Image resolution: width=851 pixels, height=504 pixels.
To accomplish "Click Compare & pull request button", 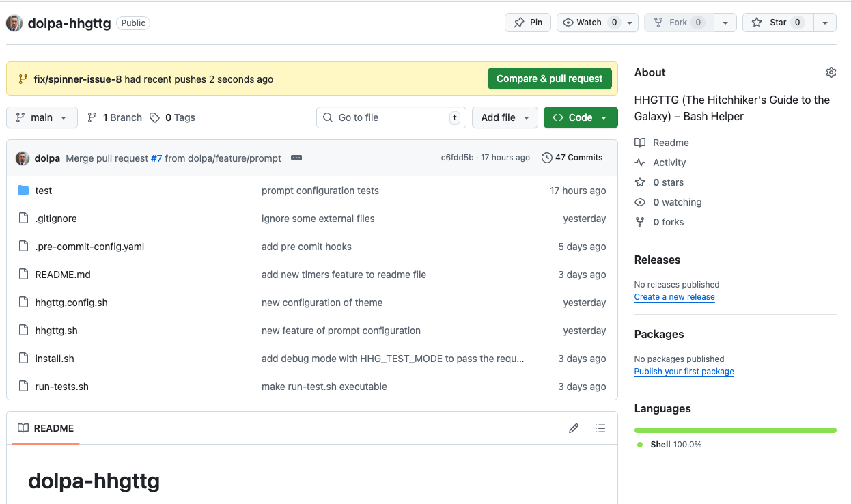I will (x=549, y=79).
